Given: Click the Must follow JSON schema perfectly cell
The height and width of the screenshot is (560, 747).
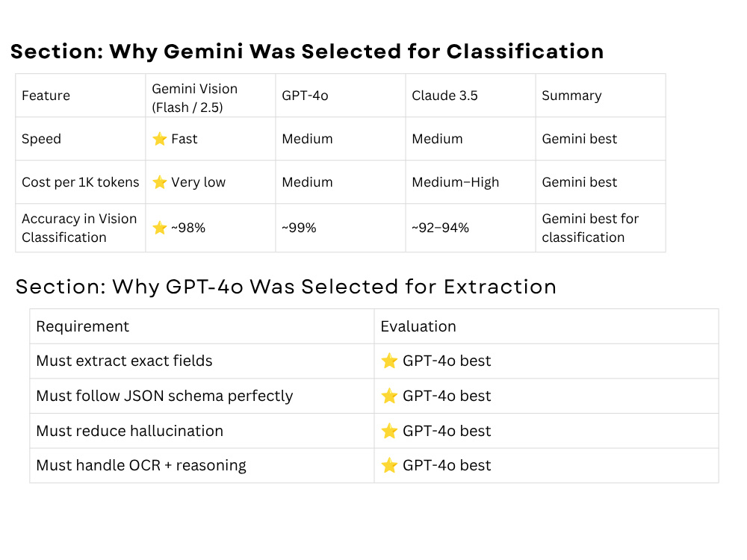Looking at the screenshot, I should pyautogui.click(x=202, y=396).
